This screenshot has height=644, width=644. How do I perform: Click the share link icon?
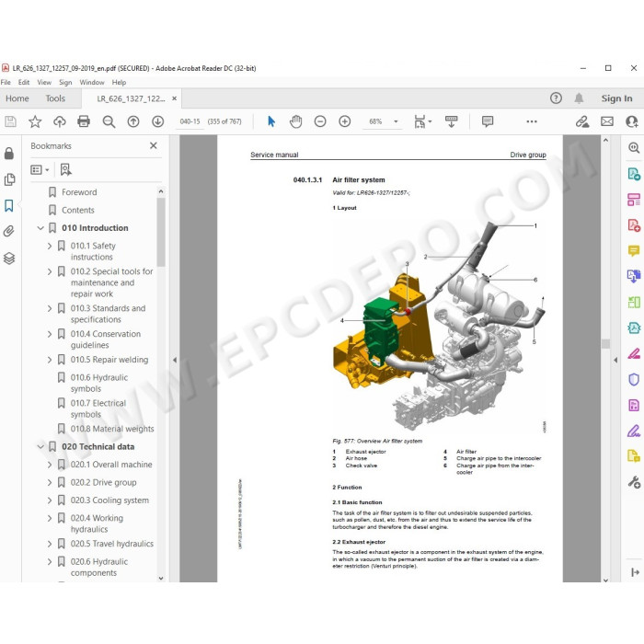582,121
